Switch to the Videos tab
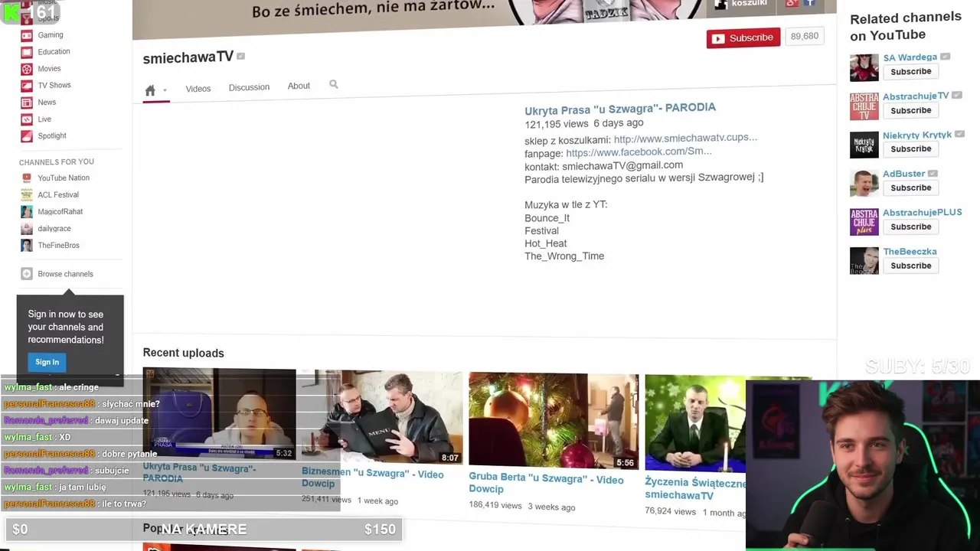The height and width of the screenshot is (551, 980). [x=198, y=89]
